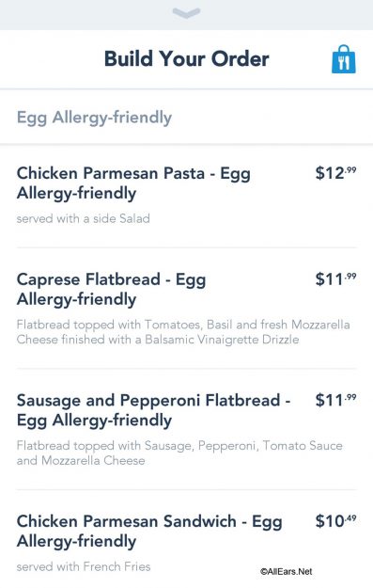
Task: Tap the $12.99 price for pasta
Action: click(x=335, y=173)
